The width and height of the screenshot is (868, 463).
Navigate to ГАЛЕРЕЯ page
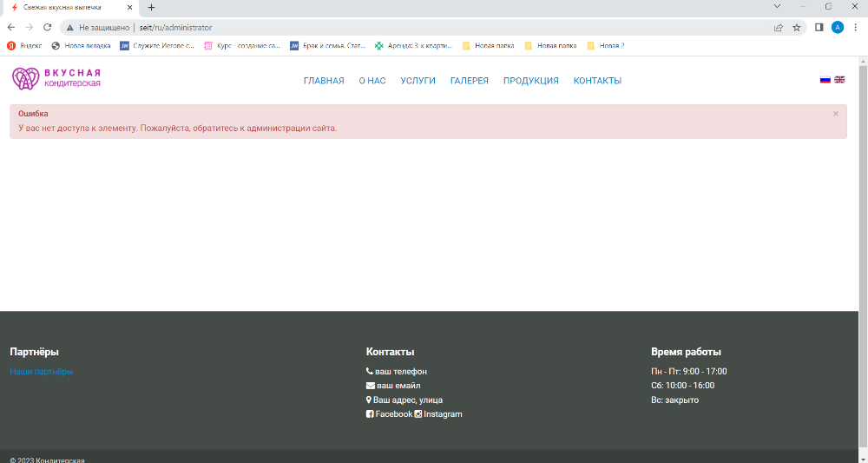(469, 81)
